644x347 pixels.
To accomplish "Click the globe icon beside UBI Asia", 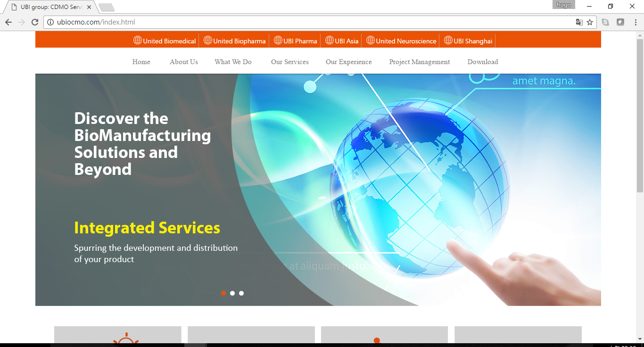I will (330, 41).
